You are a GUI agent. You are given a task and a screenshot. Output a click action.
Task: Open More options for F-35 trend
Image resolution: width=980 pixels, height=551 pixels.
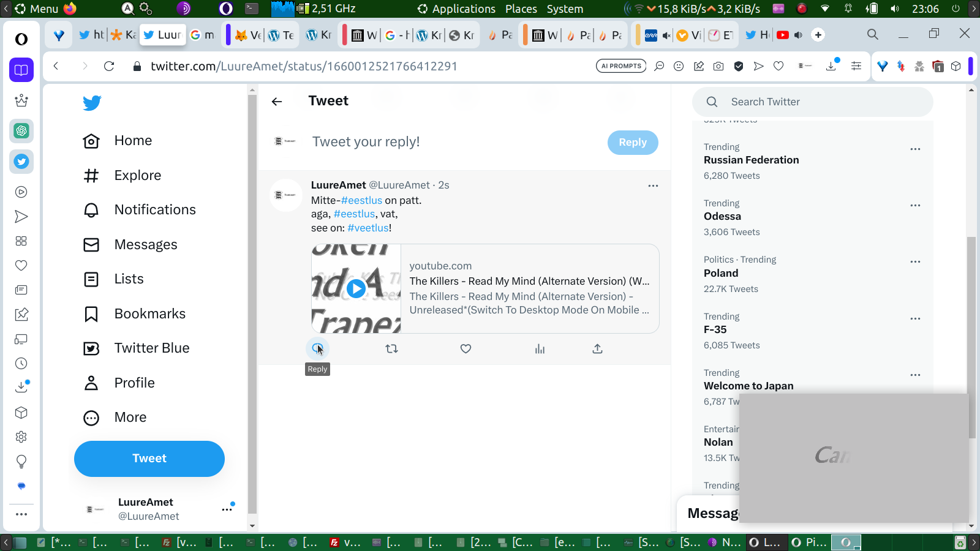click(915, 318)
